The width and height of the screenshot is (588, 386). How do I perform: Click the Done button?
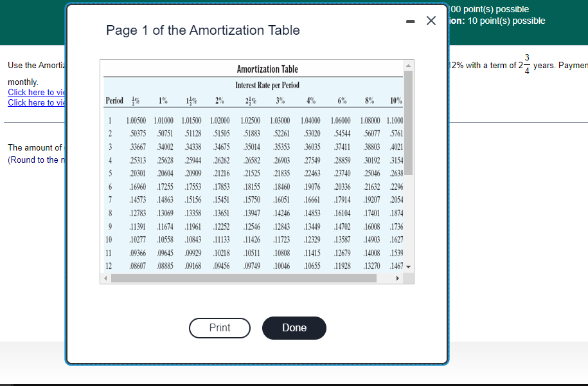coord(294,328)
